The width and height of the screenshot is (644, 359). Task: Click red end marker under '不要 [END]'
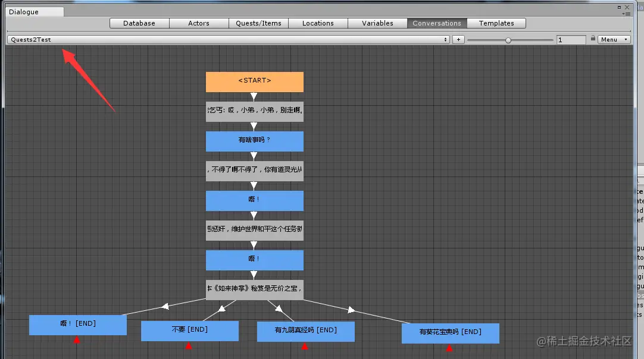click(x=189, y=346)
